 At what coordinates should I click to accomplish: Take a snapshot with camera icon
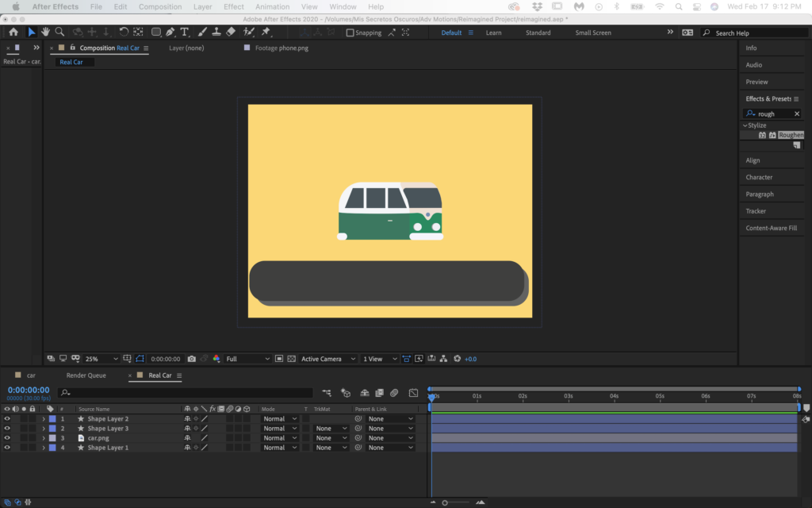(192, 359)
